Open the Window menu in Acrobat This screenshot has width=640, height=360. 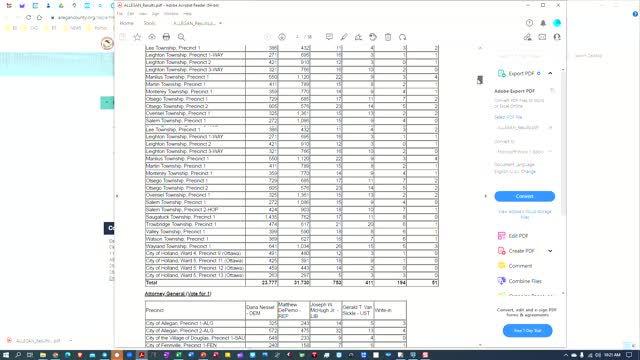[x=171, y=14]
